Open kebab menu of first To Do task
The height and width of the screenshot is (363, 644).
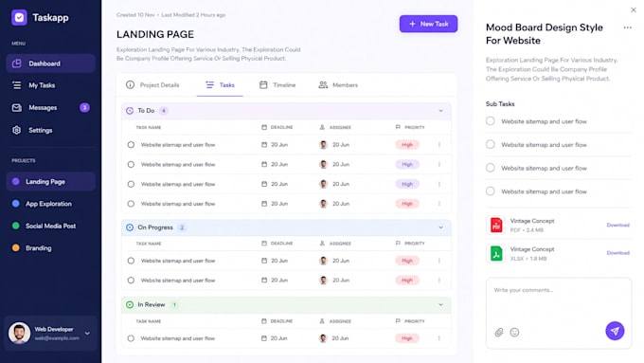439,145
